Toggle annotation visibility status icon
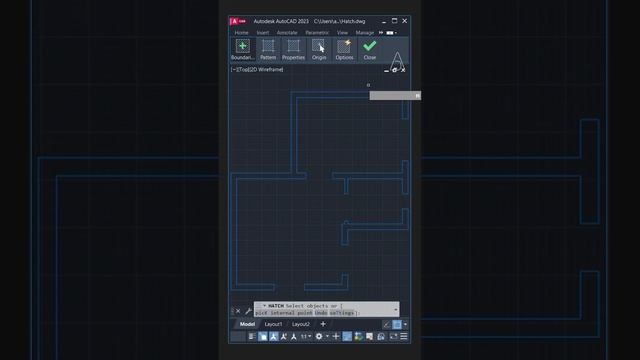640x360 pixels. pos(273,336)
